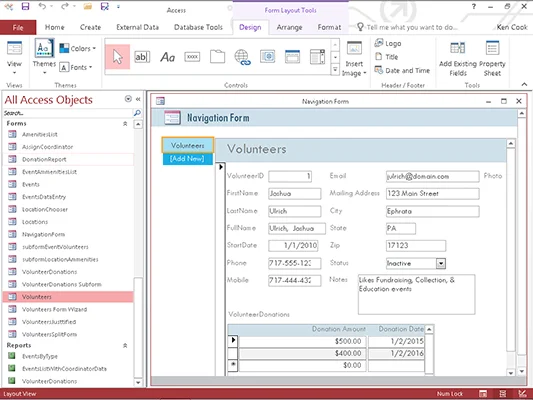
Task: Click the [Add New] navigation button
Action: tap(187, 159)
